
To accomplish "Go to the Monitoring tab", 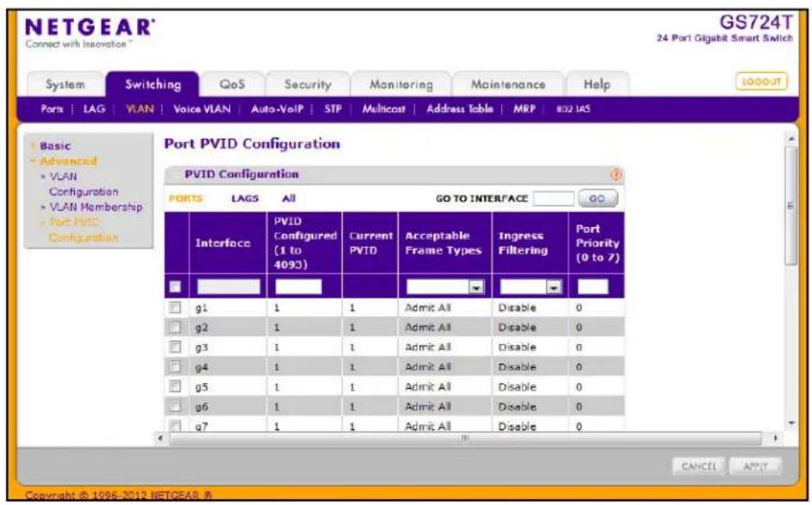I will [x=400, y=84].
